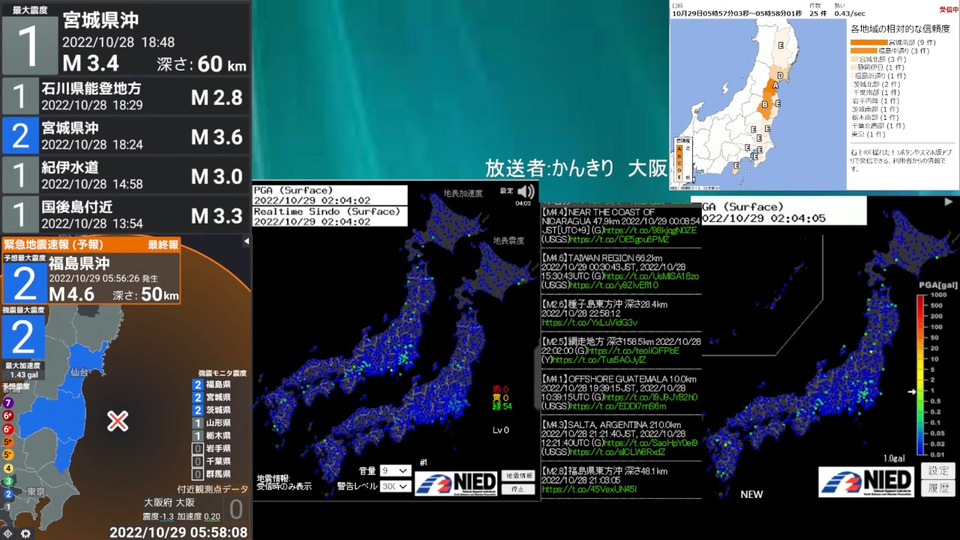960x540 pixels.
Task: Click the 履歴 button
Action: 938,488
